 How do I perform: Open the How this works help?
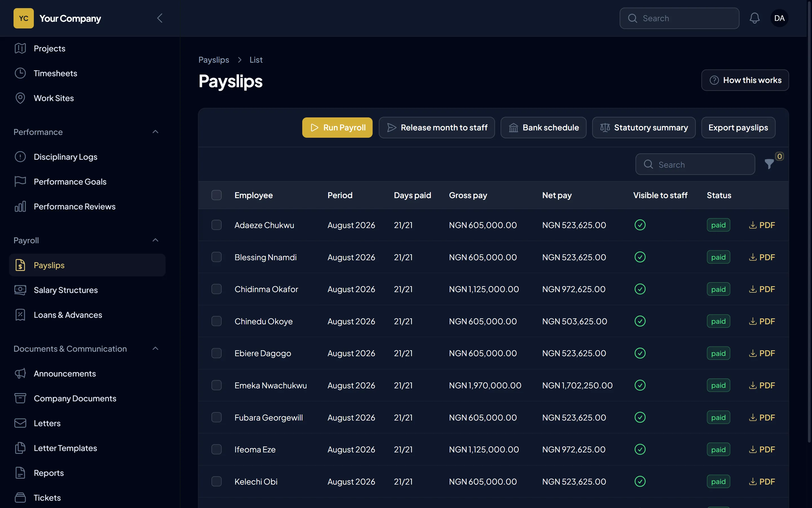pyautogui.click(x=745, y=80)
